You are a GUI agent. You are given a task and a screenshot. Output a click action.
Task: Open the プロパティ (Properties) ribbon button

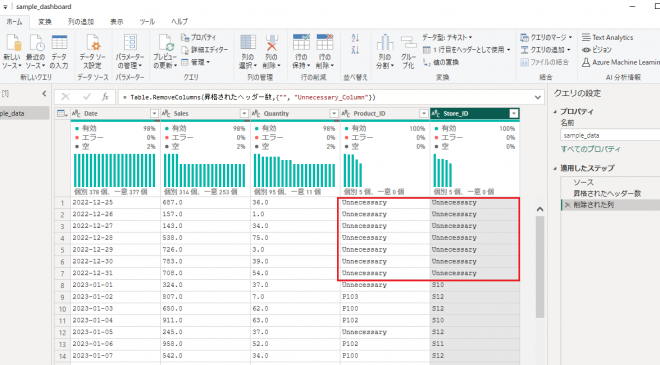[198, 37]
